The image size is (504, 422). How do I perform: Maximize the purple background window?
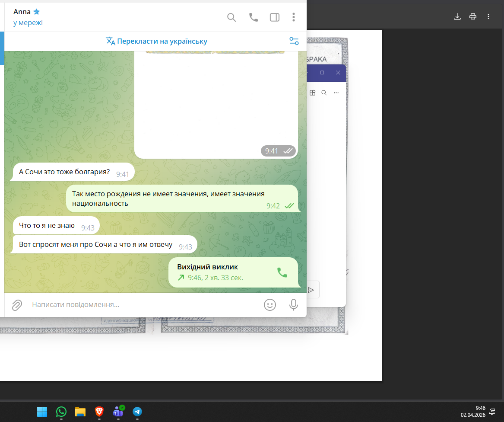tap(322, 73)
